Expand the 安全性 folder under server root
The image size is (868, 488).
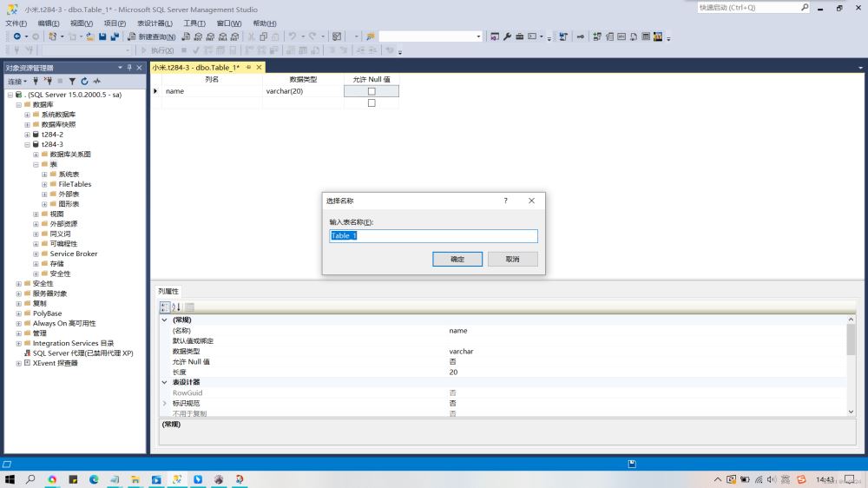click(x=18, y=284)
